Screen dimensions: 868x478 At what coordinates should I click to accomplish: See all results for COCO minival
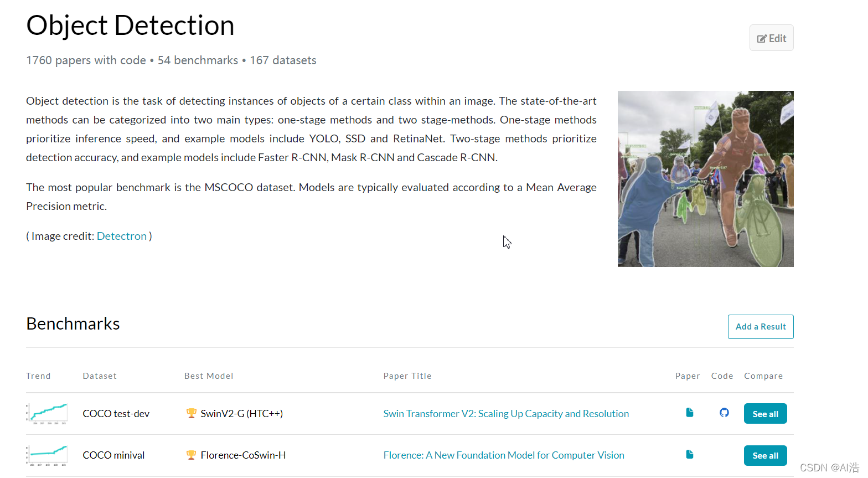766,456
